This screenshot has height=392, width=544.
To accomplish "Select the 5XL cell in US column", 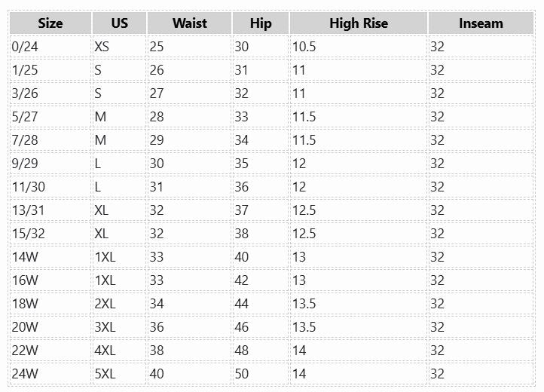I will click(105, 374).
